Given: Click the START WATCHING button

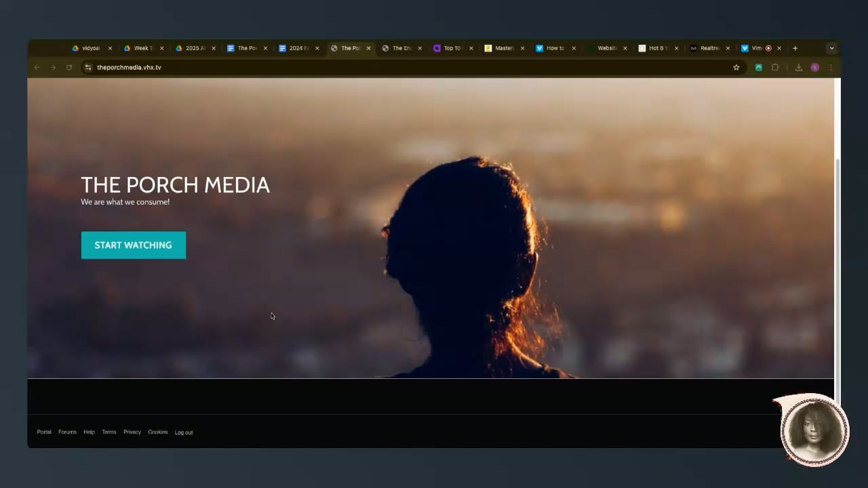Looking at the screenshot, I should point(133,245).
